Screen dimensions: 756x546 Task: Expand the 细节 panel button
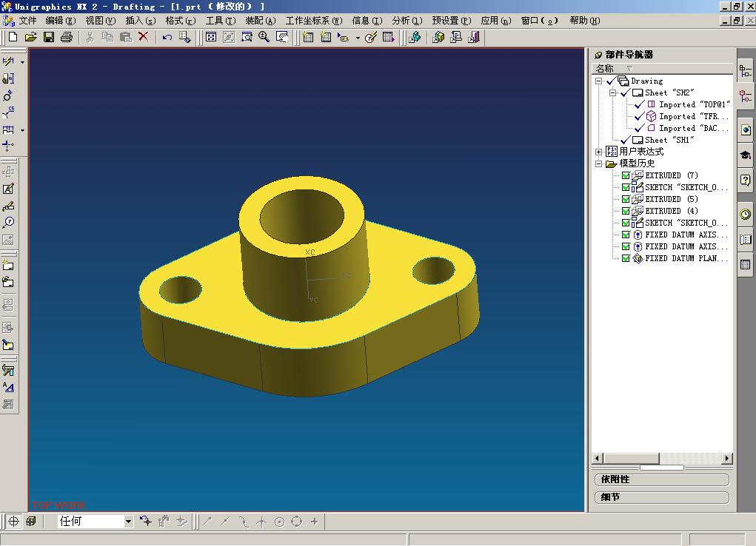(x=662, y=497)
